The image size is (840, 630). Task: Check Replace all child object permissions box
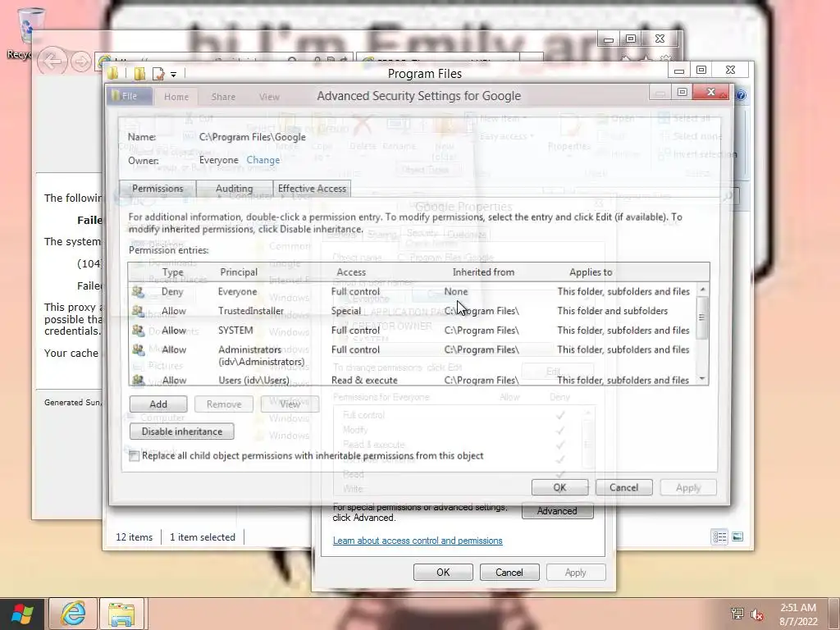click(x=134, y=456)
